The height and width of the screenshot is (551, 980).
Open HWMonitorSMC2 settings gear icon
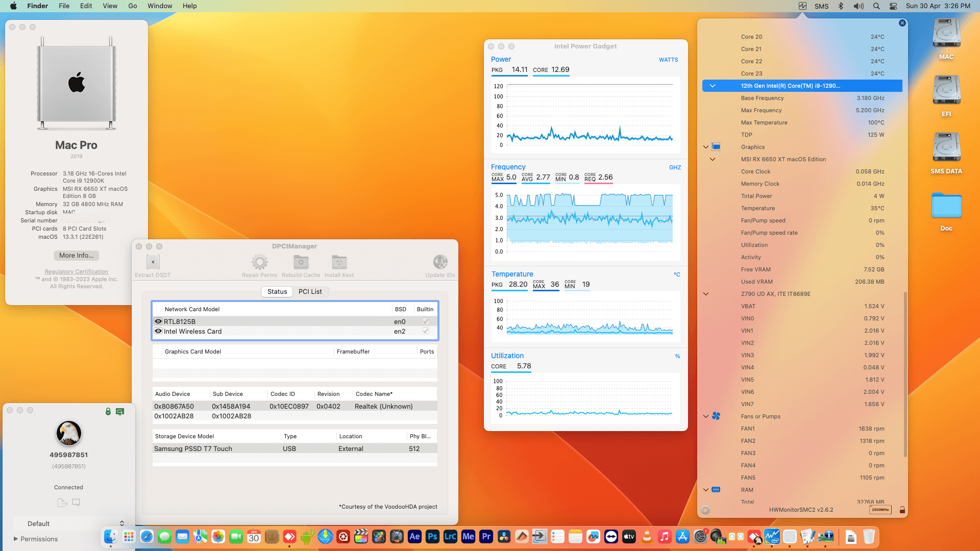tap(705, 510)
